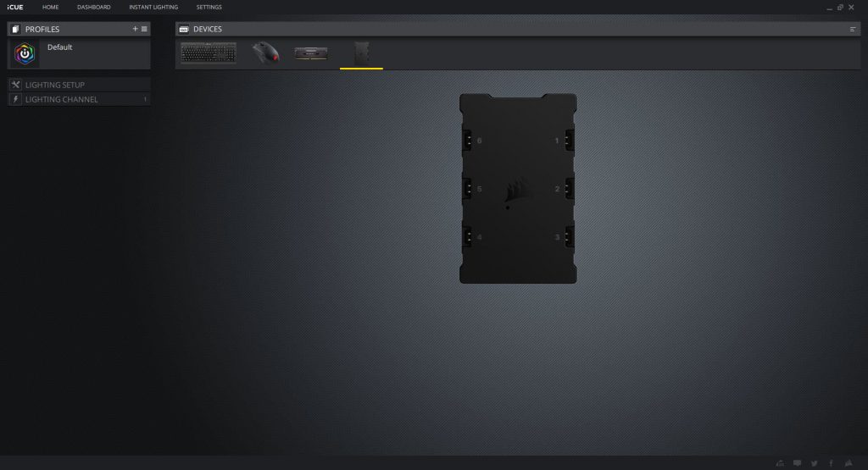Click the Default profile rainbow icon
This screenshot has height=470, width=868.
tap(26, 54)
